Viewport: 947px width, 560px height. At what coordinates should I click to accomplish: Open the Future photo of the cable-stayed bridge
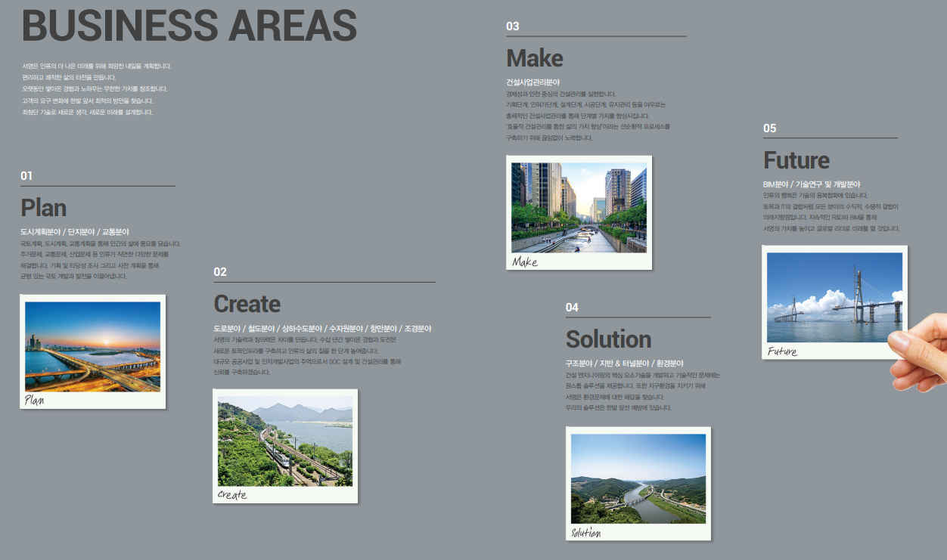[834, 297]
